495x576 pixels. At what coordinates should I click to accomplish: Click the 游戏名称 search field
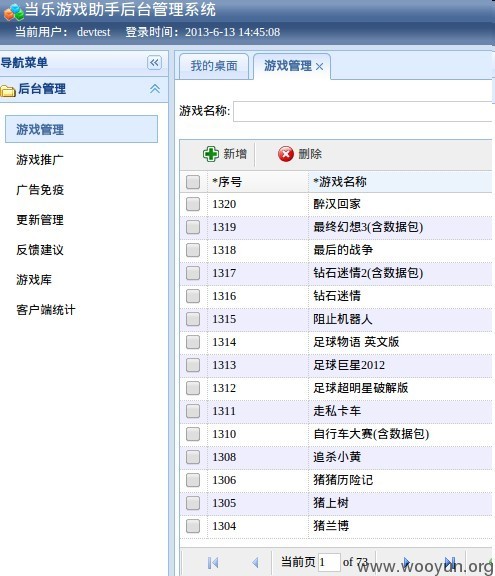point(363,112)
